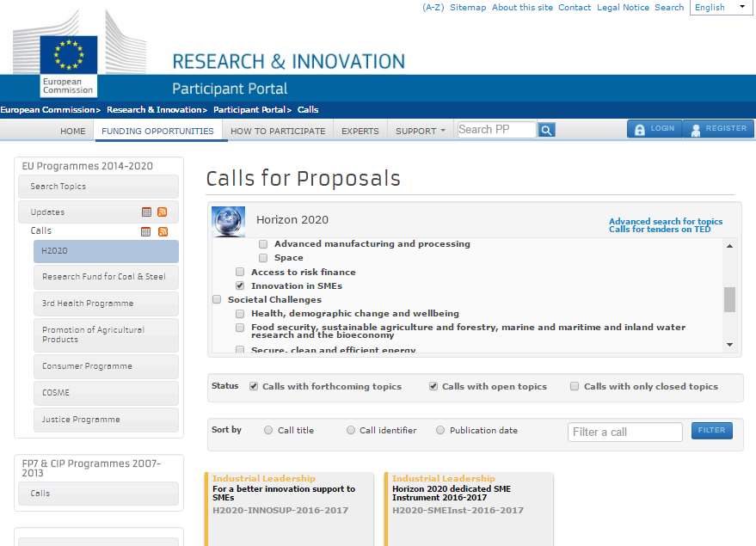This screenshot has height=546, width=756.
Task: Open H2020-INNOSUP-2016-2017 call card
Action: 289,509
